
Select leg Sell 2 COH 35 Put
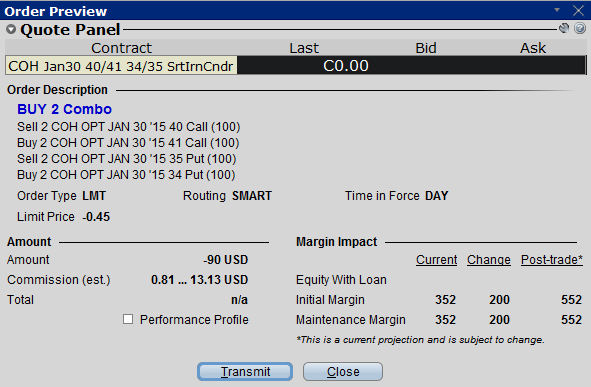point(127,159)
